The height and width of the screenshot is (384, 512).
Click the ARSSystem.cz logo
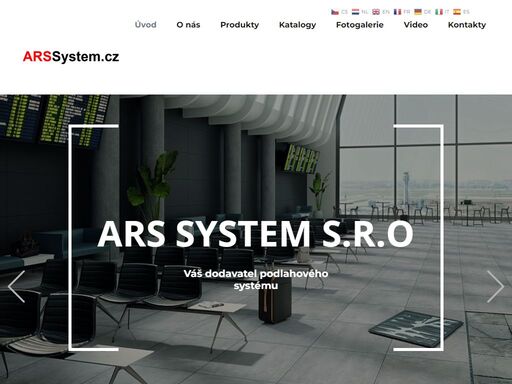(x=71, y=57)
